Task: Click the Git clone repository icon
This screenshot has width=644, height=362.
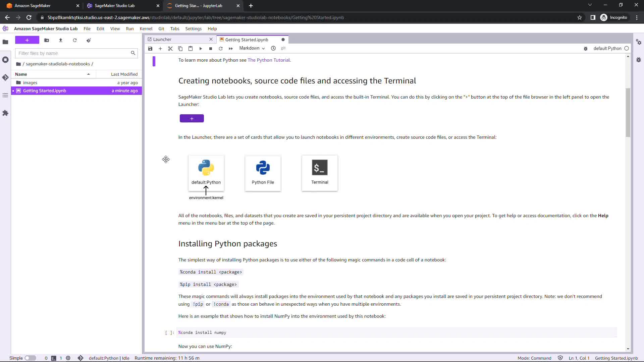Action: pos(89,40)
